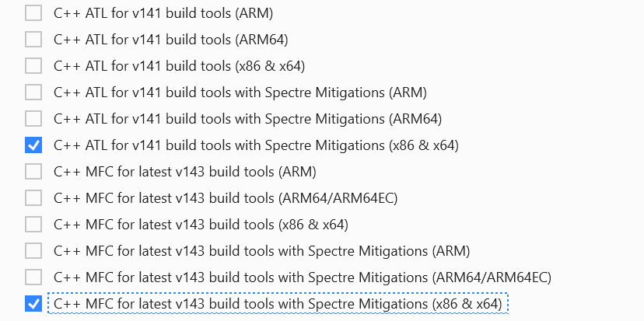Enable C++ MFC latest v143 build tools (ARM)
The height and width of the screenshot is (321, 644).
pos(33,172)
